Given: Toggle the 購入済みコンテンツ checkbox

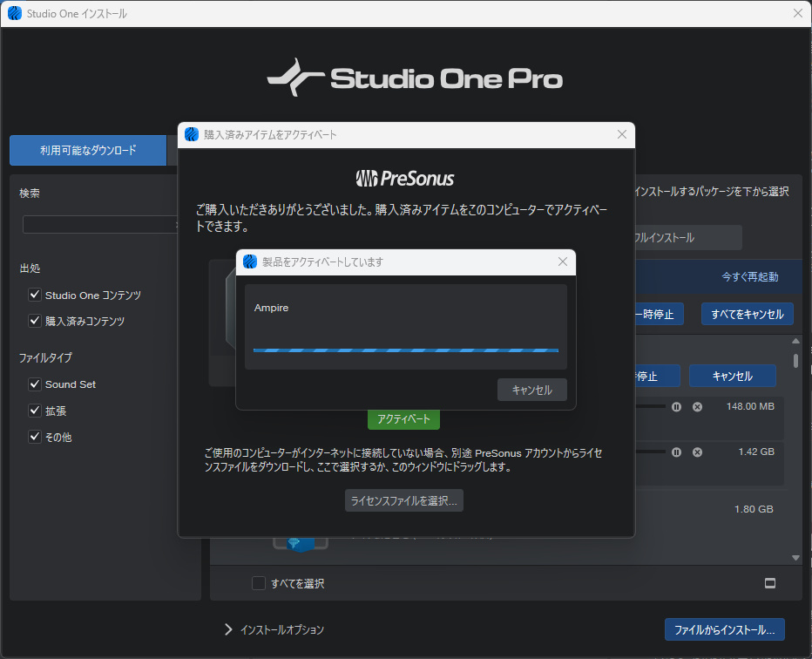Looking at the screenshot, I should click(35, 321).
